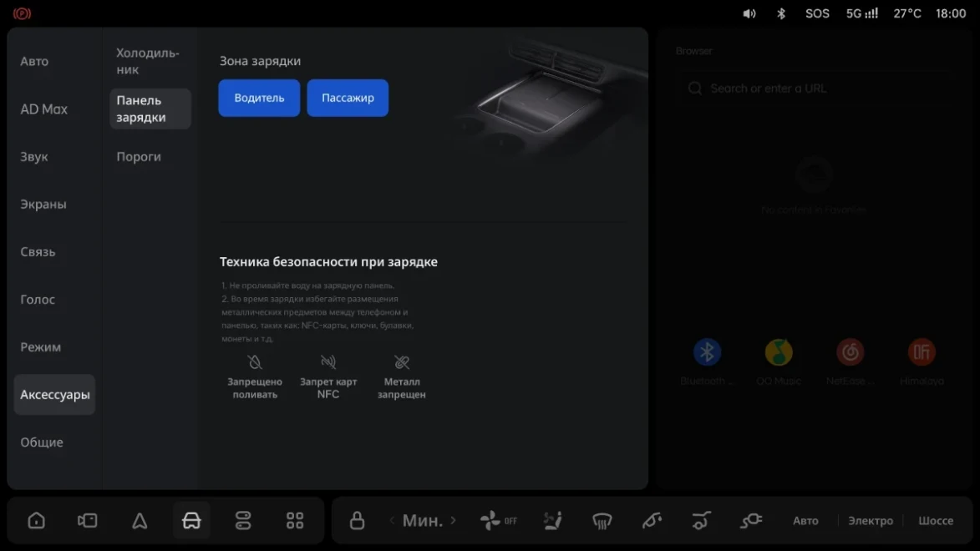Click the browser Search or enter URL field
The image size is (980, 551).
[814, 88]
